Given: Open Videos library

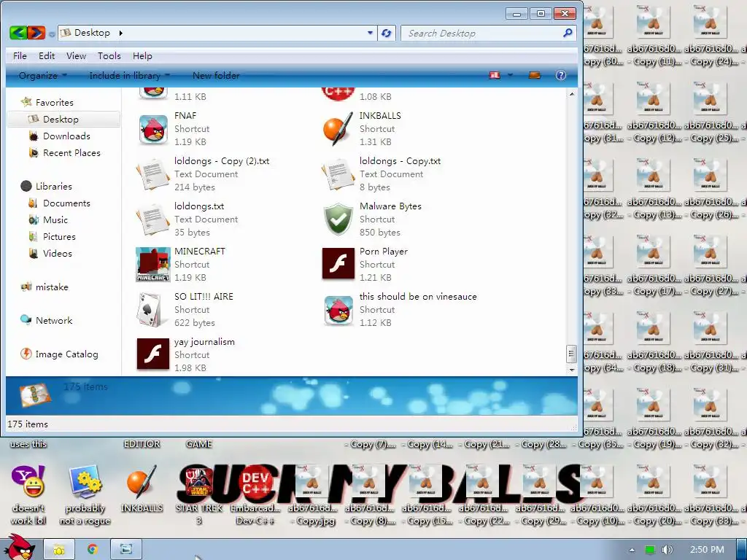Looking at the screenshot, I should point(50,253).
